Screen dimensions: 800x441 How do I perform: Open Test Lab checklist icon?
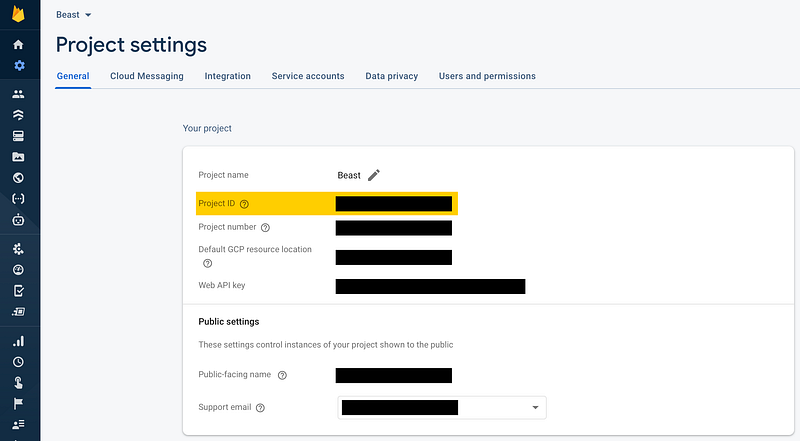click(18, 291)
